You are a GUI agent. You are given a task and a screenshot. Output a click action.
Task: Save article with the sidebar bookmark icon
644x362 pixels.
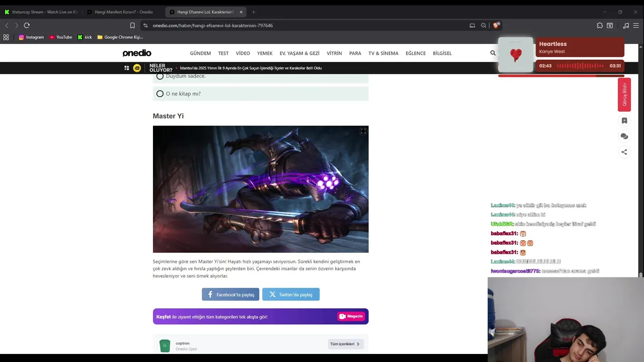624,121
